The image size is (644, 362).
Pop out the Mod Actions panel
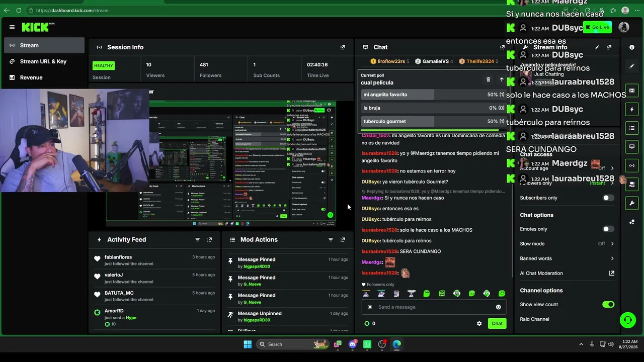[x=343, y=240]
